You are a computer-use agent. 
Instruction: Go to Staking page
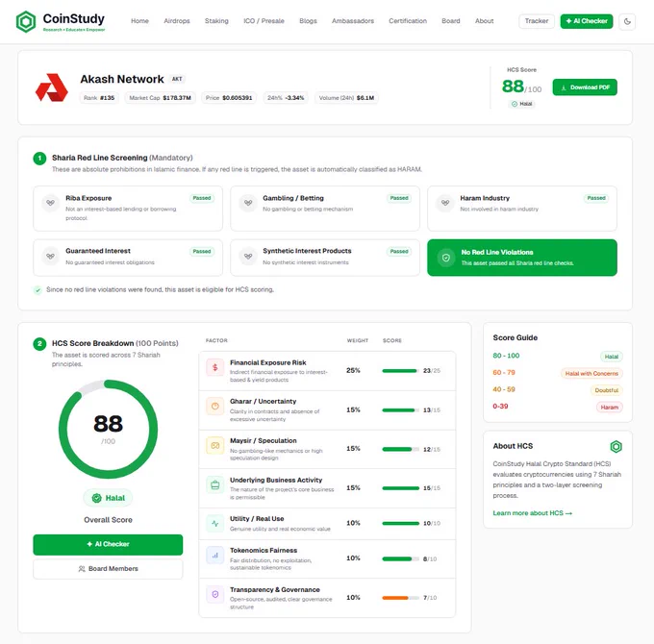pyautogui.click(x=216, y=21)
